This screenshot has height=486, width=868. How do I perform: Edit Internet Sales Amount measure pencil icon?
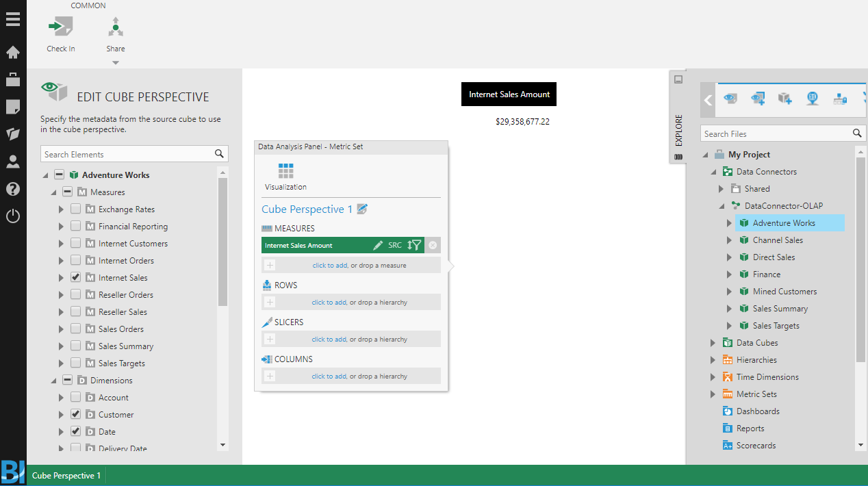[x=378, y=245]
